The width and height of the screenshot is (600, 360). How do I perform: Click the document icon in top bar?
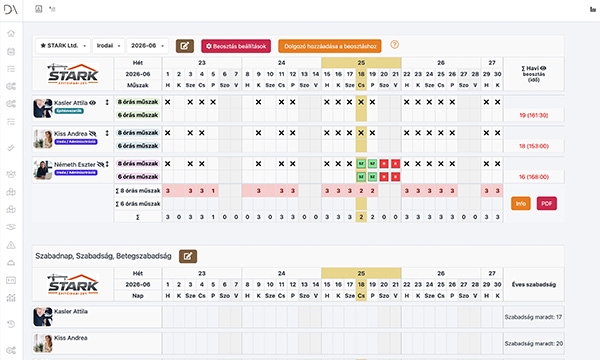38,9
